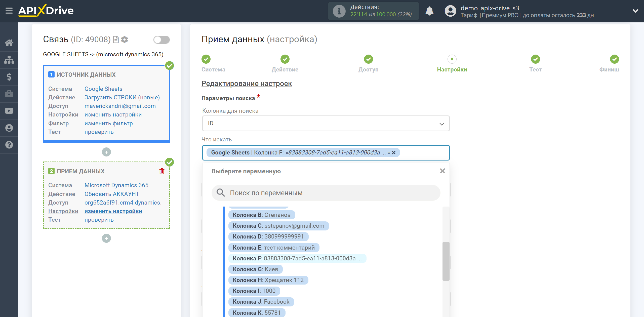
Task: Open Microsoft Dynamics 365 system link
Action: (x=116, y=185)
